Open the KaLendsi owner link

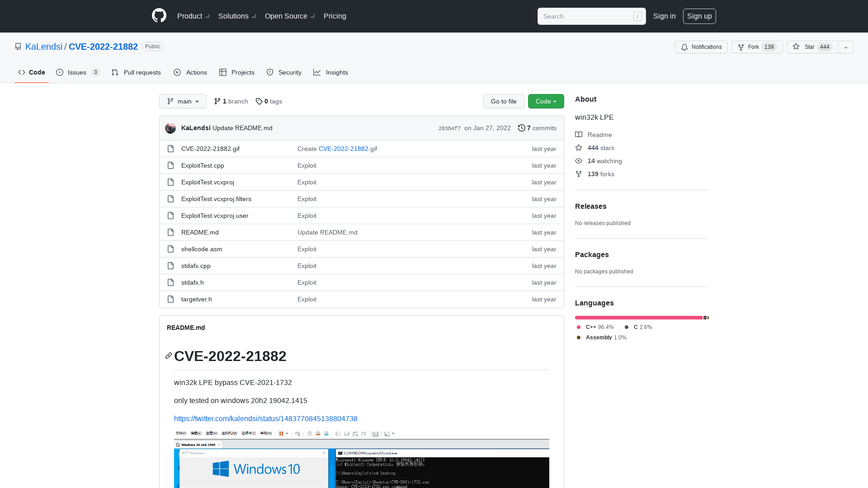(44, 47)
